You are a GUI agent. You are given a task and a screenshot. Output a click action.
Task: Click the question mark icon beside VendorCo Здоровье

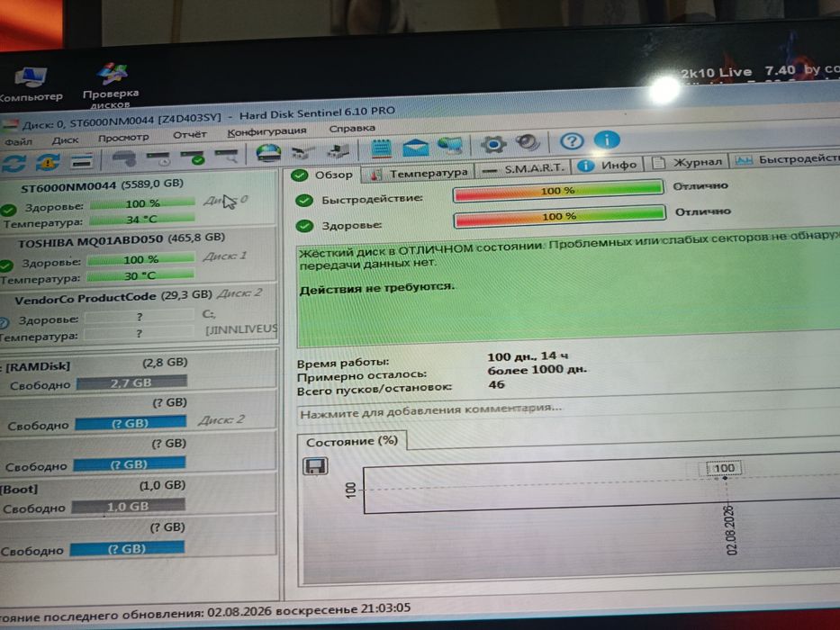click(x=5, y=322)
